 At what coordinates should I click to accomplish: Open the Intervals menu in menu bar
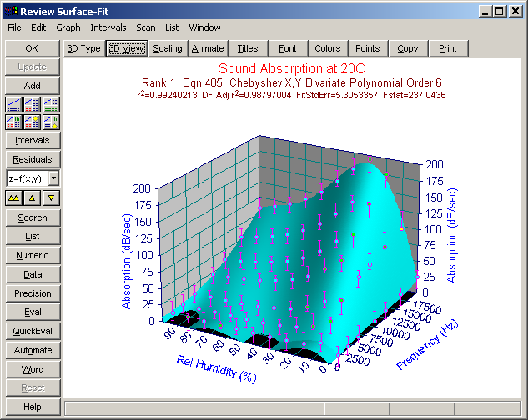click(x=108, y=27)
